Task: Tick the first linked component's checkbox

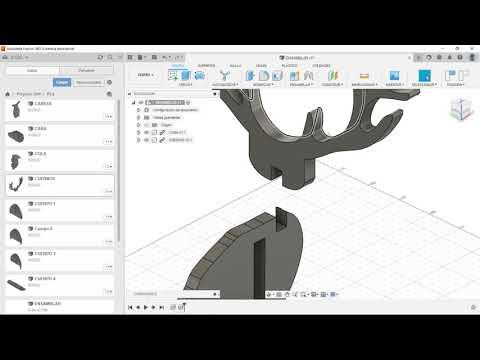Action: [x=154, y=132]
